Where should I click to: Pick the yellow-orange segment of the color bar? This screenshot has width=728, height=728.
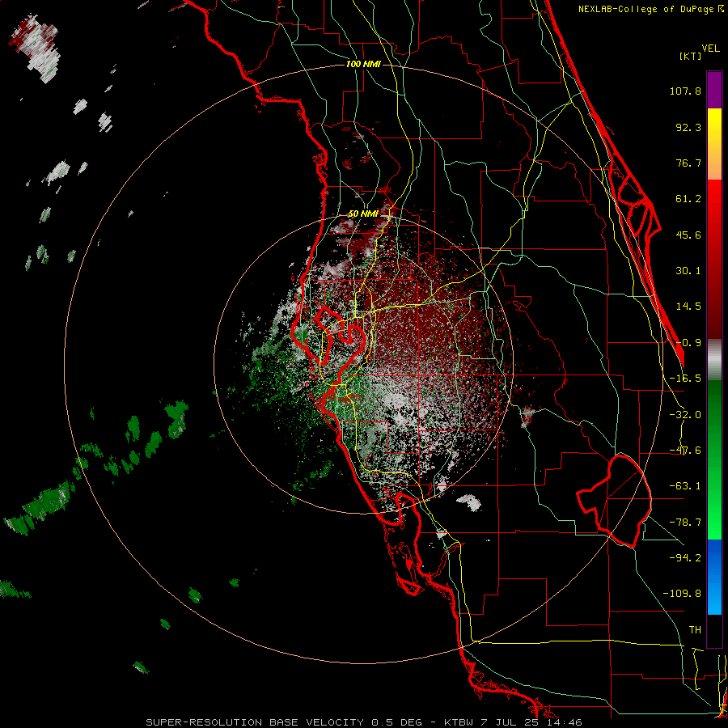pos(714,144)
